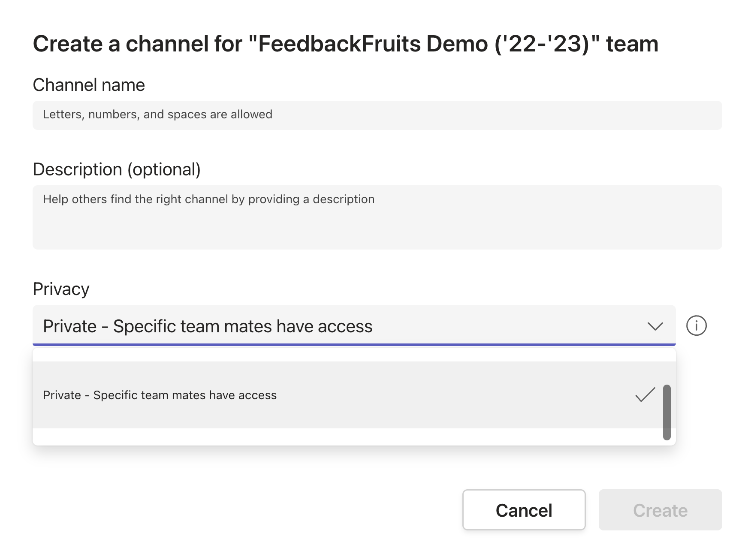
Task: Click the blank strip below the Private list option
Action: [343, 437]
